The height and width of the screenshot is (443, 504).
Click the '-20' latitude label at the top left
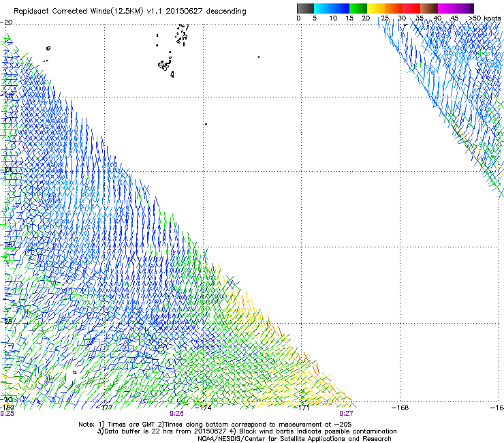click(x=6, y=22)
